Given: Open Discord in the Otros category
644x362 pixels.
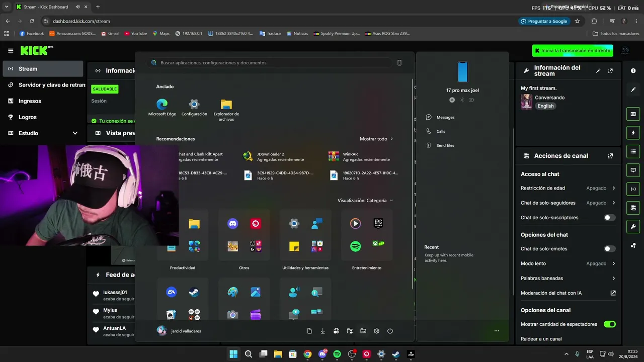Looking at the screenshot, I should [232, 224].
